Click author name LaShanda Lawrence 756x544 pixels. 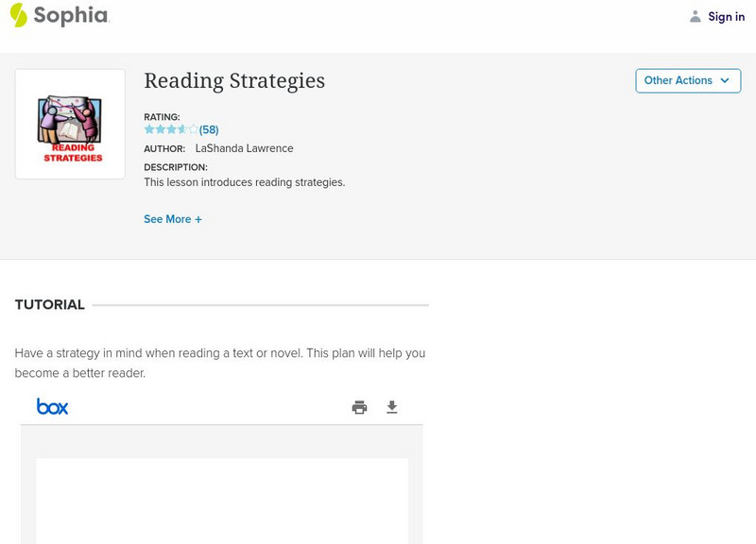[x=244, y=148]
